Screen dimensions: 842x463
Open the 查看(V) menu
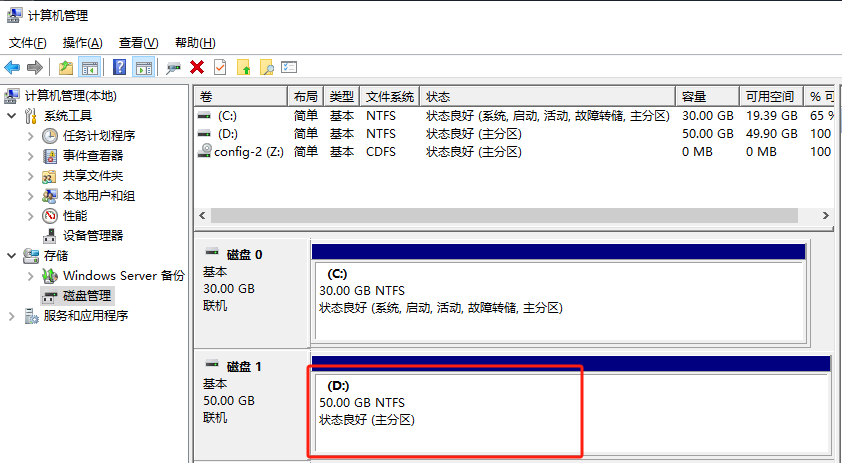click(138, 43)
